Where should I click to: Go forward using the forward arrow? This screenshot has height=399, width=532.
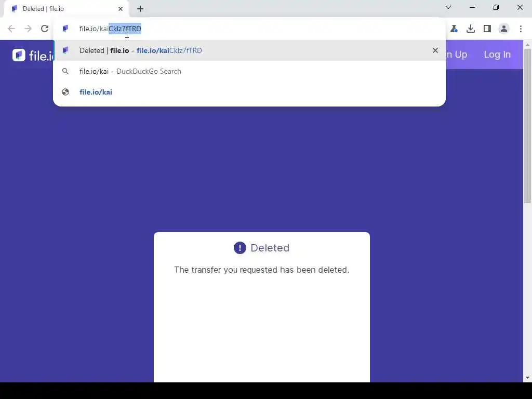(28, 29)
